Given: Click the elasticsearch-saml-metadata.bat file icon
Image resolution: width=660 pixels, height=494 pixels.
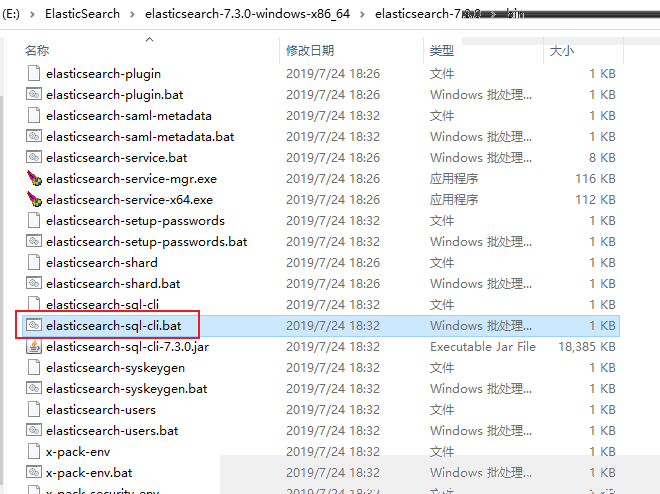Looking at the screenshot, I should pos(34,136).
